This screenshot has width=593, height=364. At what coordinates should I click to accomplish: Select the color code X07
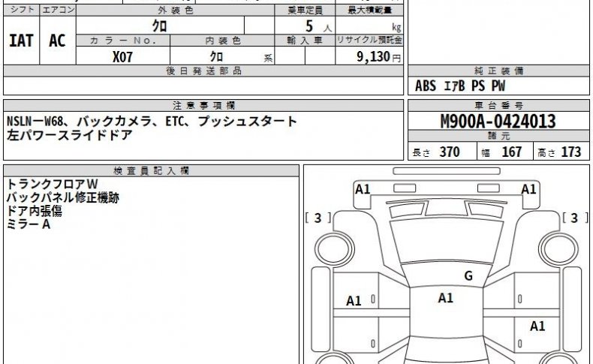(x=122, y=57)
